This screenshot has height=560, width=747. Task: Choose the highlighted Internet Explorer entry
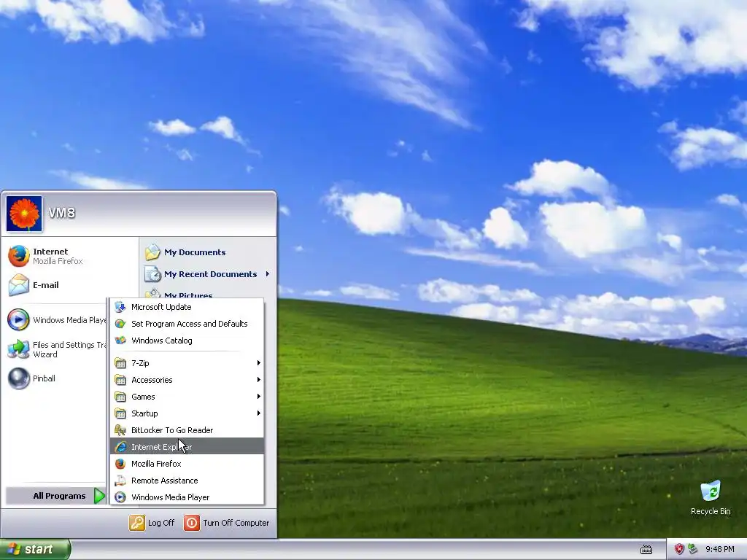pos(187,447)
